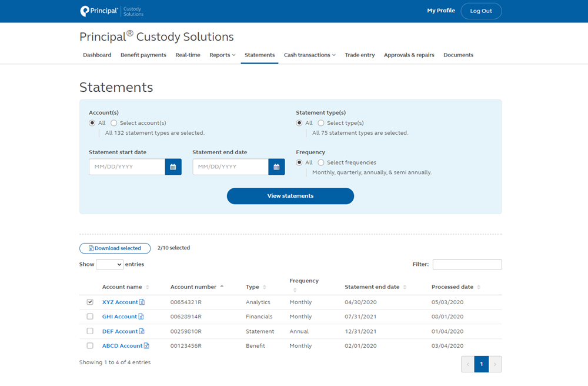Switch to the Benefit payments tab

tap(143, 55)
